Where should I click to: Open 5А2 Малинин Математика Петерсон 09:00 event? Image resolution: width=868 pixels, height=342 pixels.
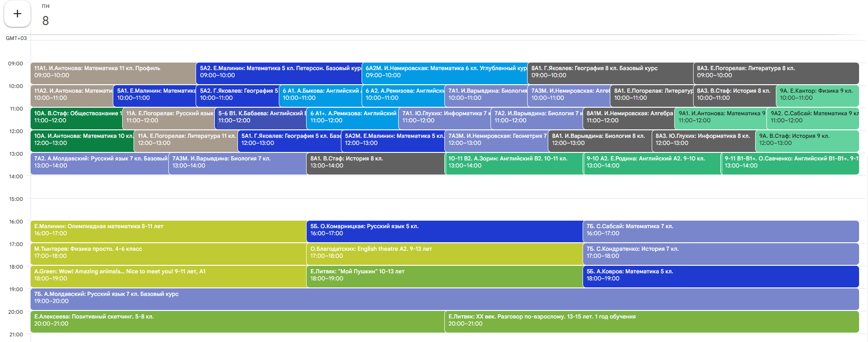point(279,72)
